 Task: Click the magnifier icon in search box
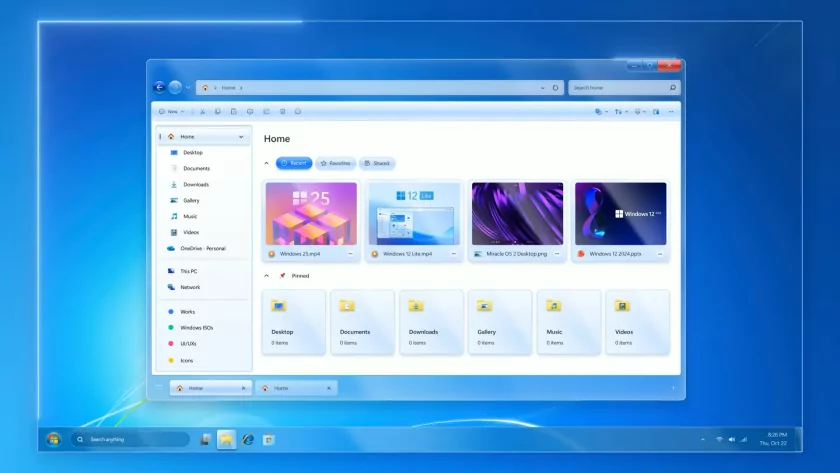pos(673,87)
